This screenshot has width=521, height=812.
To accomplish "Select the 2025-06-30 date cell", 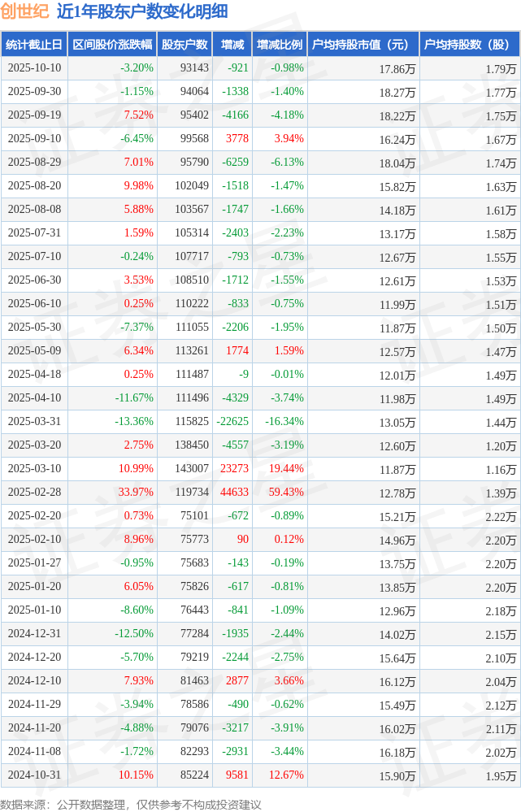I will coord(34,280).
